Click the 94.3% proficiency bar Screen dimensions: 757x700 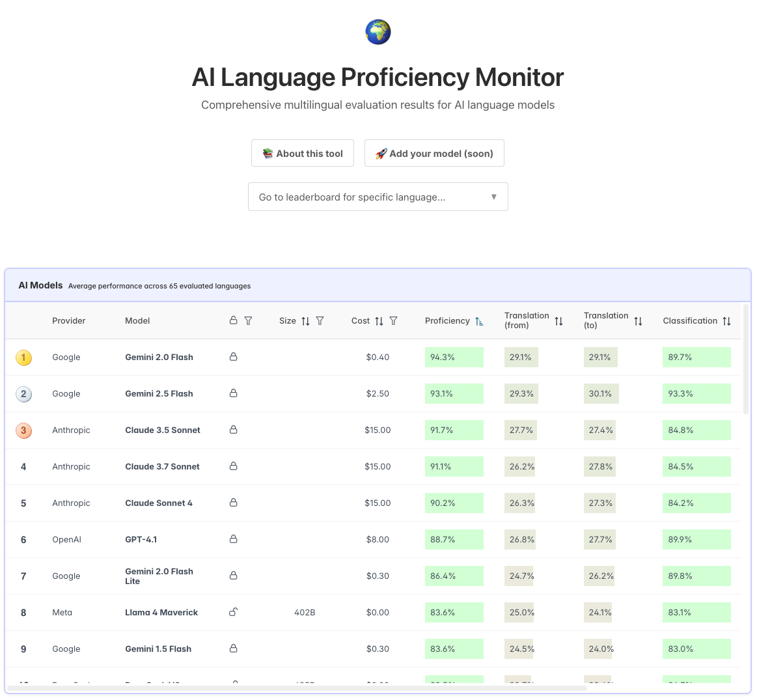(x=454, y=357)
